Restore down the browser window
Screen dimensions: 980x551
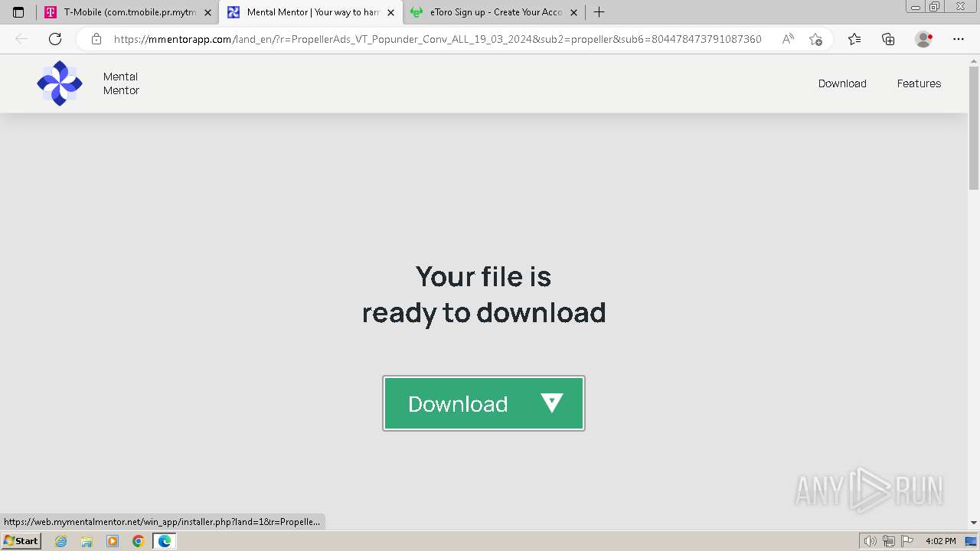(x=934, y=6)
